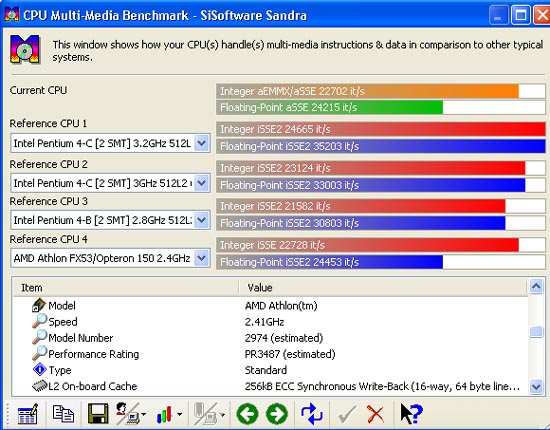The width and height of the screenshot is (550, 430).
Task: Click the blue refresh arrows icon
Action: (x=311, y=414)
